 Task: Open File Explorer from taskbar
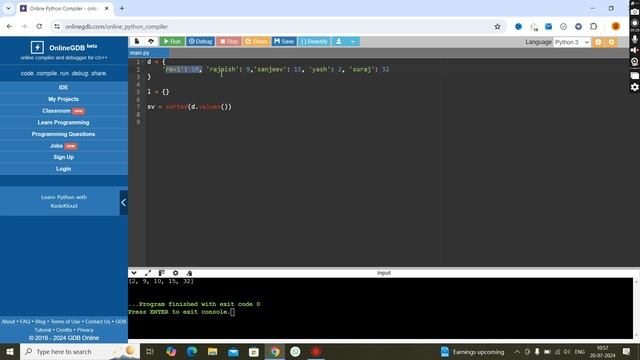click(212, 351)
